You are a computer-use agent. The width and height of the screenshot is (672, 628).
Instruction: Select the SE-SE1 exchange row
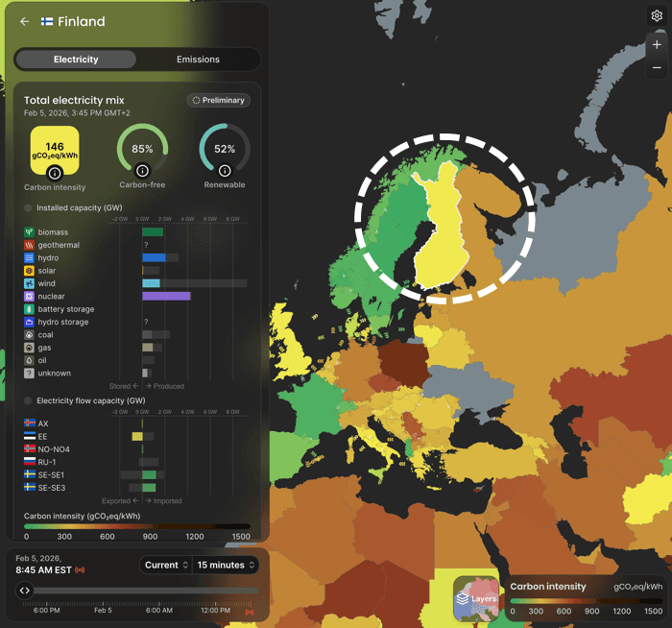click(58, 474)
